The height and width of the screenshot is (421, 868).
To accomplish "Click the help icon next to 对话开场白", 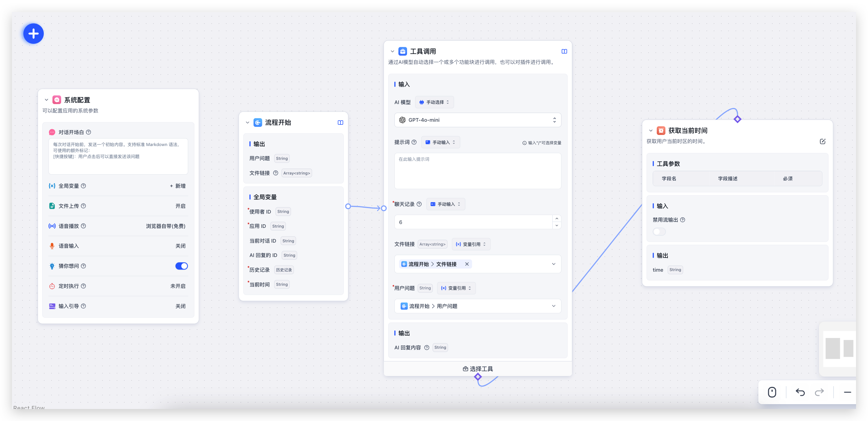I will click(x=88, y=132).
